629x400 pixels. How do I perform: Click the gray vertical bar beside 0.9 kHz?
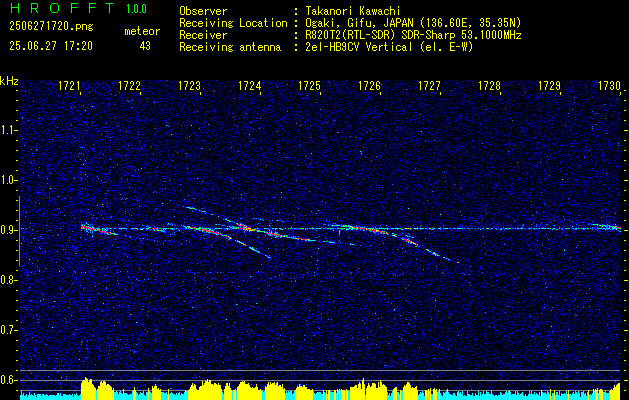[x=19, y=231]
